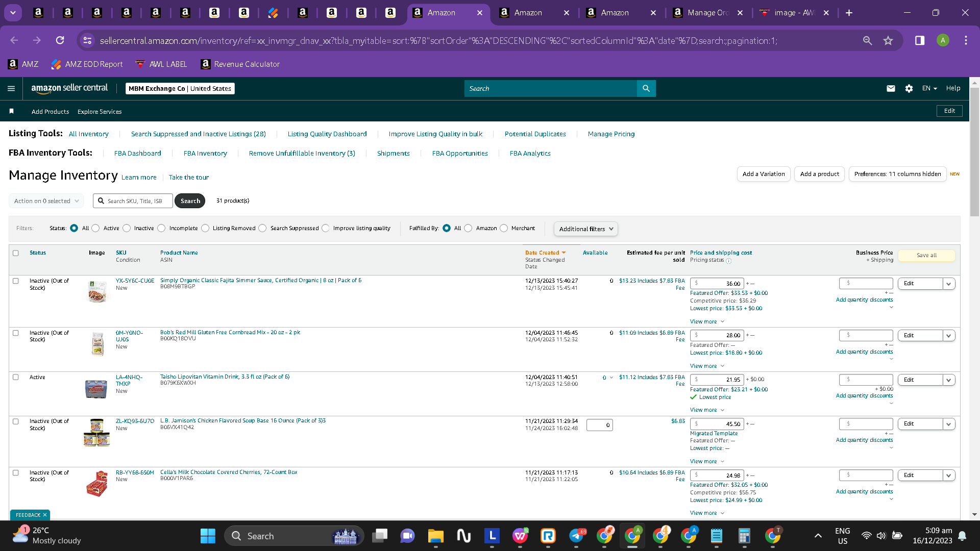980x551 pixels.
Task: Click the bookmark flag icon beside Add Products
Action: tap(11, 111)
